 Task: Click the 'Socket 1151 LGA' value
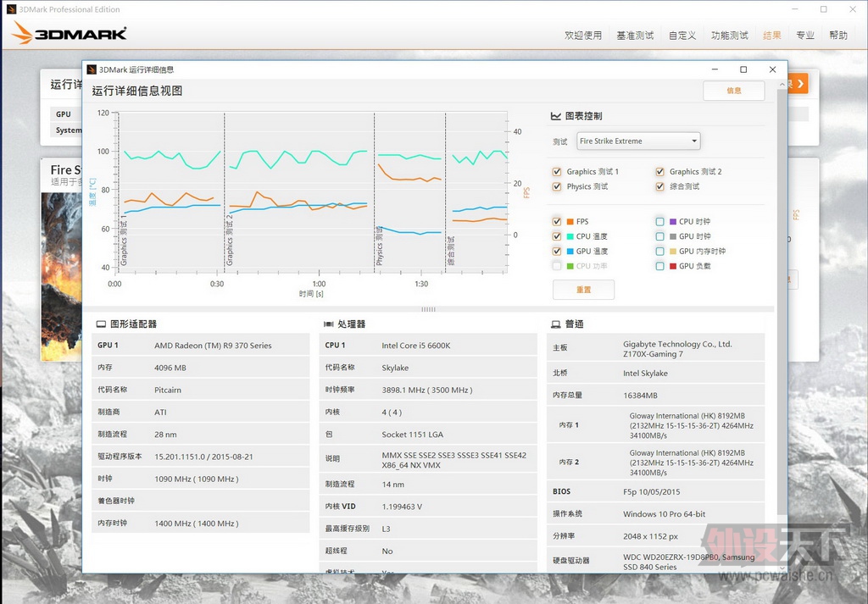pos(413,435)
